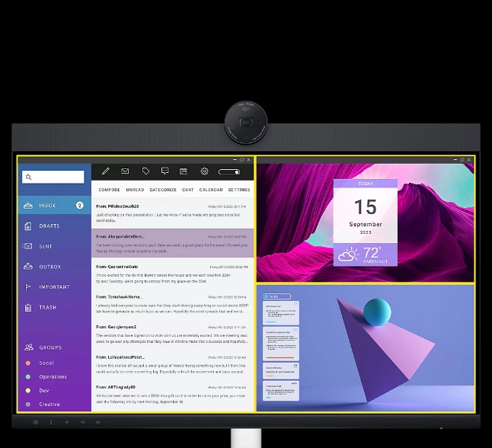Open the email from ARTbuglady90
The height and width of the screenshot is (448, 492).
172,395
